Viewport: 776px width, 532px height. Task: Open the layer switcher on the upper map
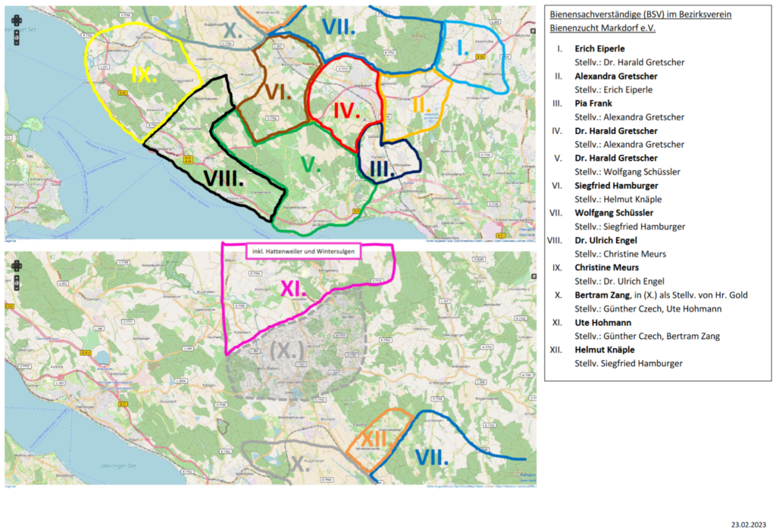pyautogui.click(x=533, y=30)
